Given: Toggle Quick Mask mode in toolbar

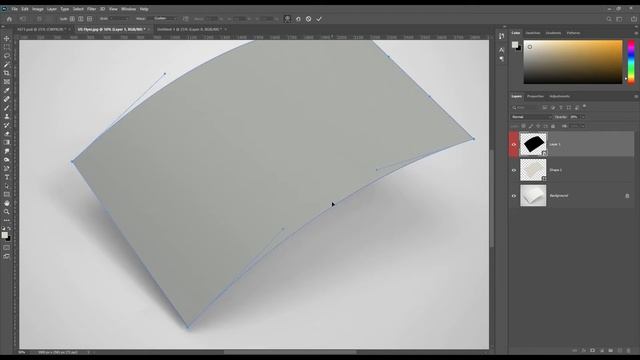Looking at the screenshot, I should click(7, 247).
